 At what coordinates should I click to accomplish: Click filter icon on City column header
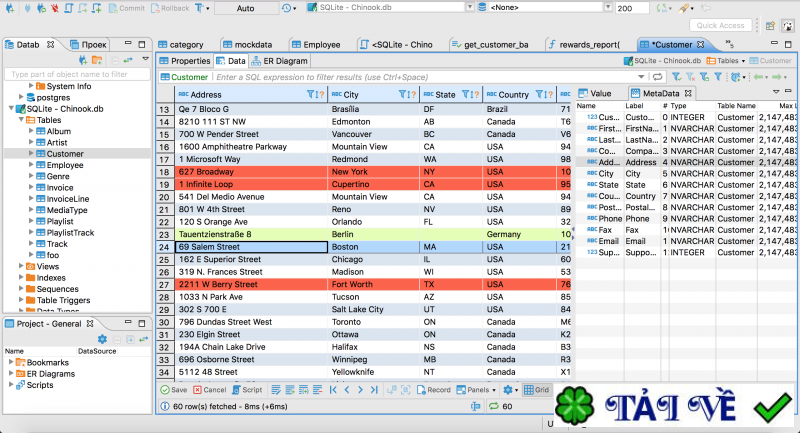[x=403, y=94]
